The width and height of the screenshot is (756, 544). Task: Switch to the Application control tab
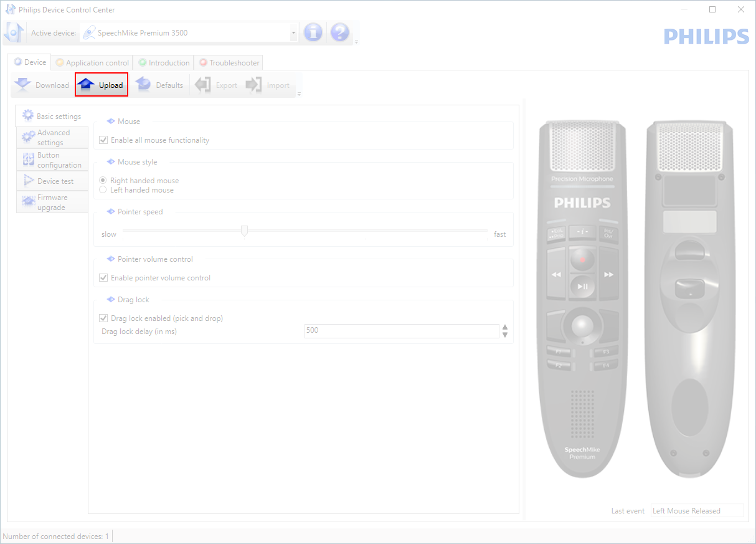click(92, 63)
